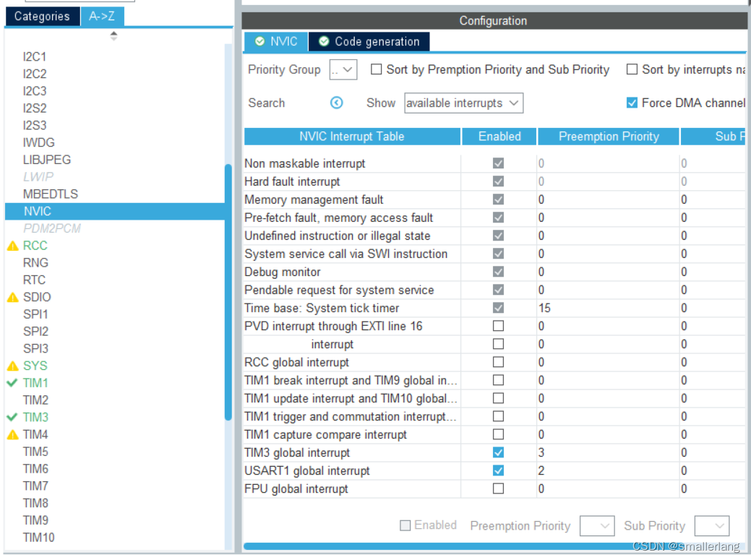This screenshot has width=751, height=560.
Task: Open TIM3 peripheral entry
Action: pos(36,418)
